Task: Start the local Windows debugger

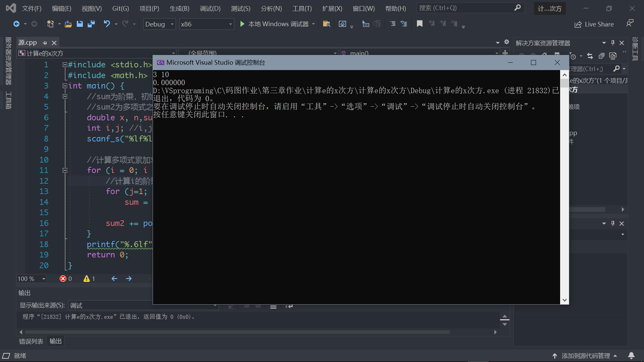Action: pos(274,24)
